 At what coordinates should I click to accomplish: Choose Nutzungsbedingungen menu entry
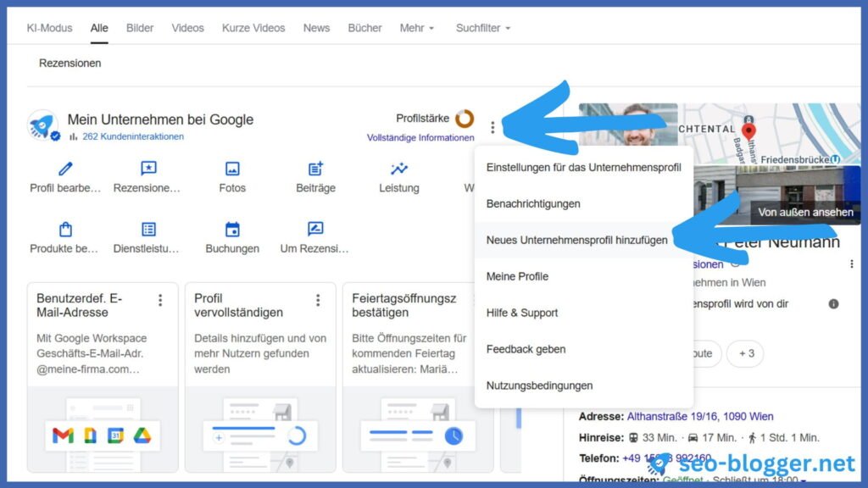tap(583, 385)
